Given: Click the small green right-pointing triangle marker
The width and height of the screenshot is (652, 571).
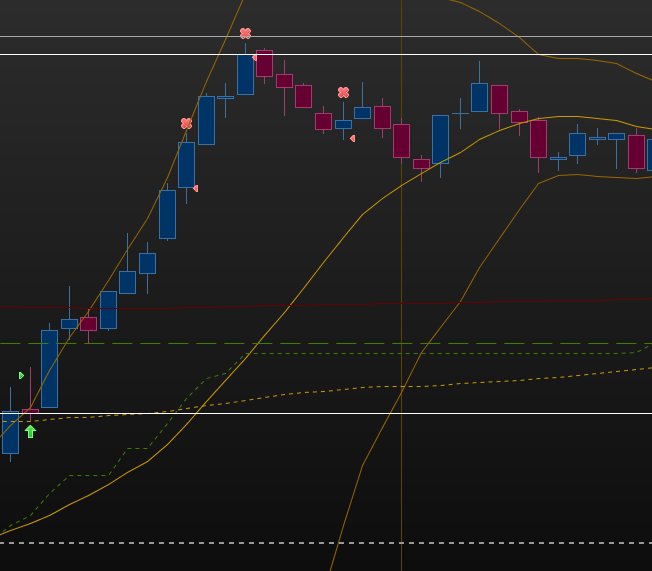Looking at the screenshot, I should [22, 376].
